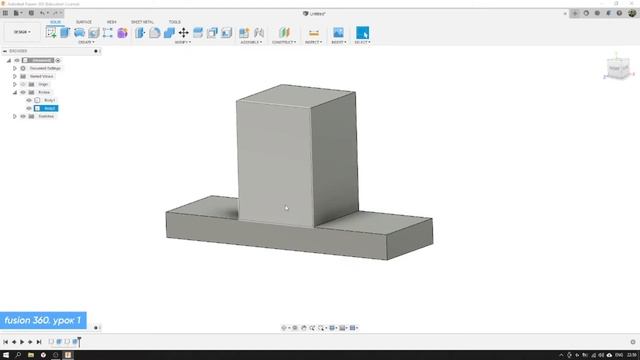This screenshot has height=360, width=640.
Task: Open the INSPECT dropdown menu
Action: coord(313,42)
